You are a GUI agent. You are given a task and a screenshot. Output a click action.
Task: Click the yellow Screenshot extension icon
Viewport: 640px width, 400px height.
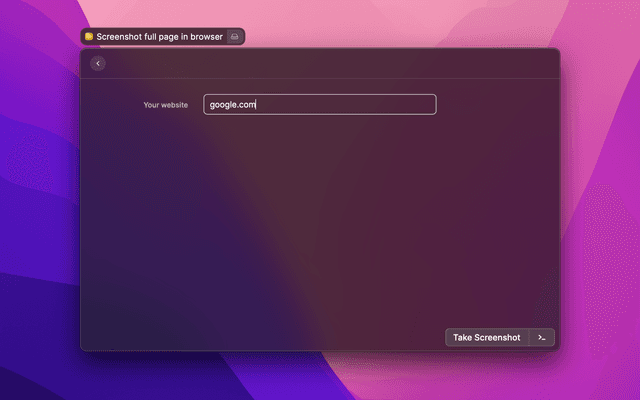pos(89,36)
